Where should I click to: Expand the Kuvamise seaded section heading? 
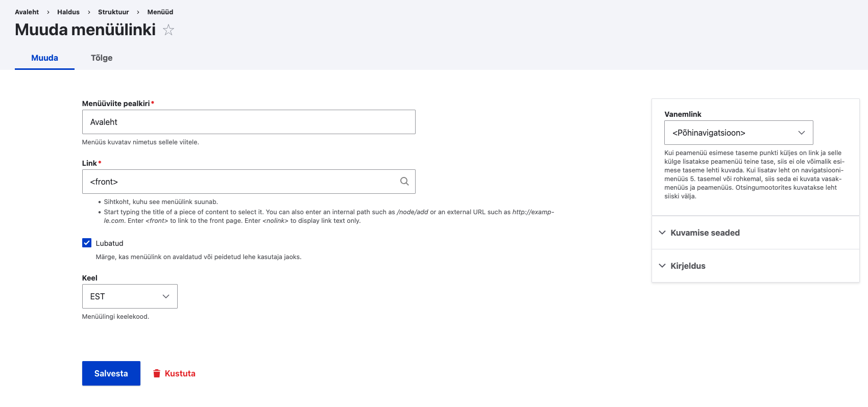point(705,233)
